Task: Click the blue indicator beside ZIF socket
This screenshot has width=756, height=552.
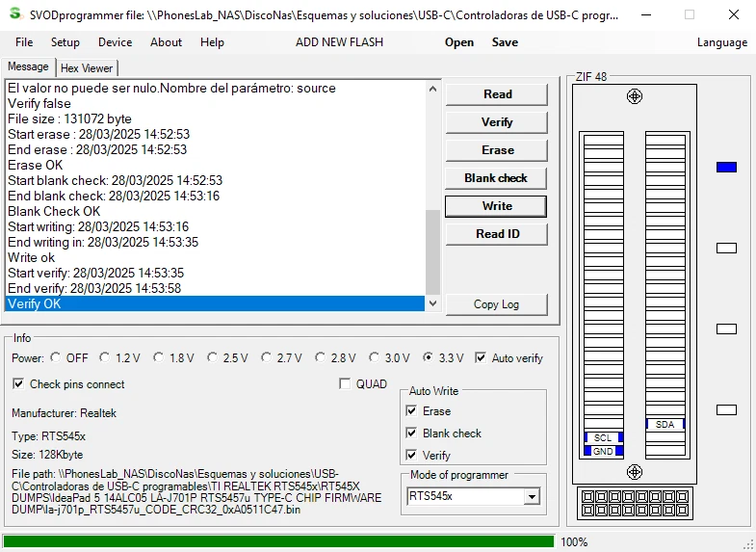Action: click(726, 167)
